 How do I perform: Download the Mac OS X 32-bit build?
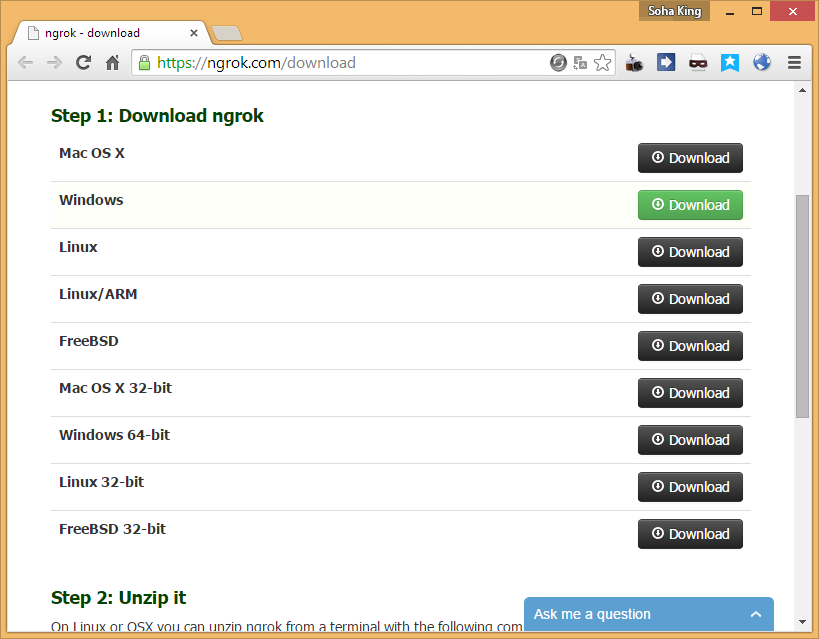click(690, 393)
